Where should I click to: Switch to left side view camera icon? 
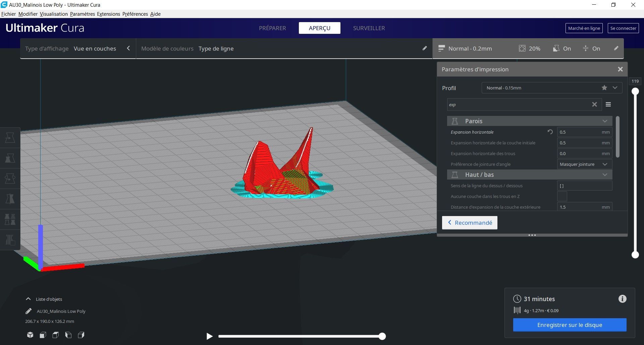68,335
